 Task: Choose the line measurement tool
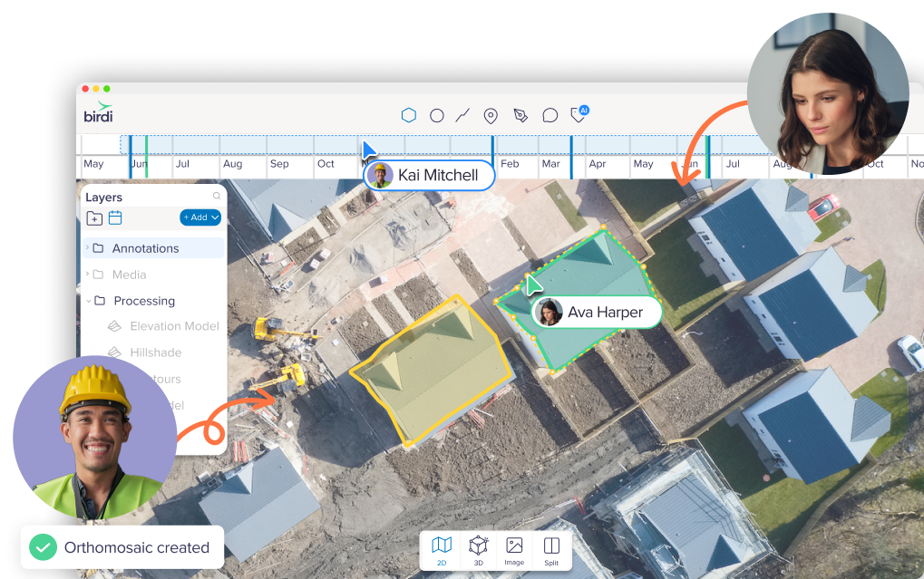point(463,115)
